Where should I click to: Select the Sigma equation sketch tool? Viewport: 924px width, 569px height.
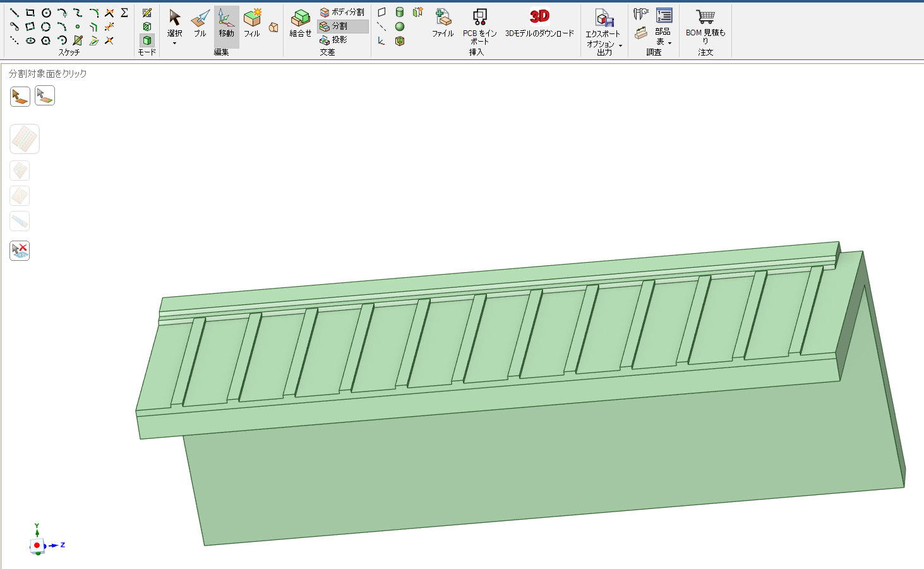pos(124,13)
